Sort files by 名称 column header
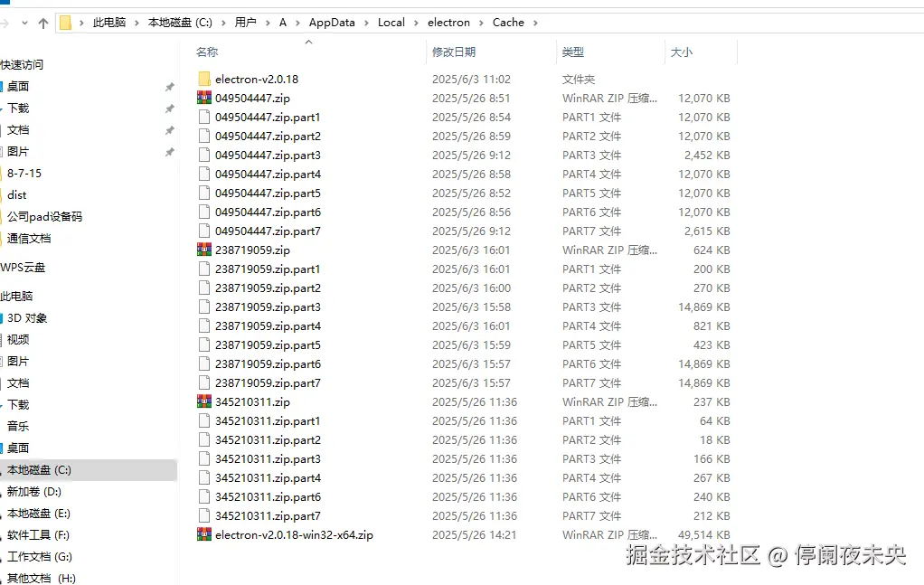Viewport: 924px width, 585px height. click(207, 52)
